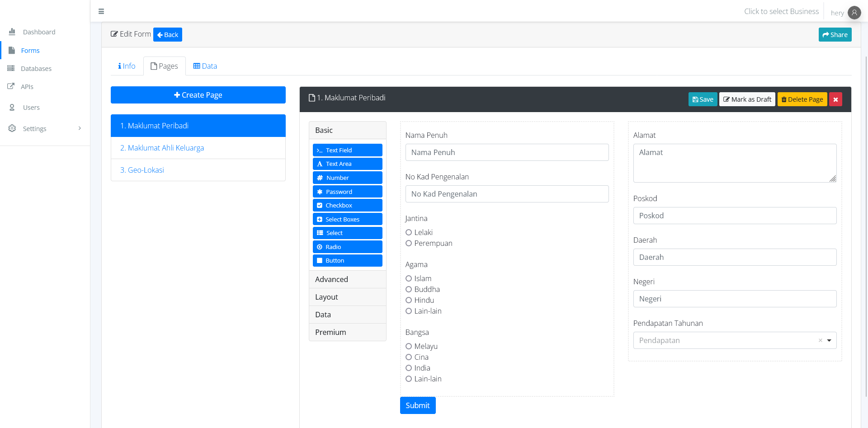The image size is (868, 428).
Task: Select Melayu under Bangsa
Action: point(409,346)
